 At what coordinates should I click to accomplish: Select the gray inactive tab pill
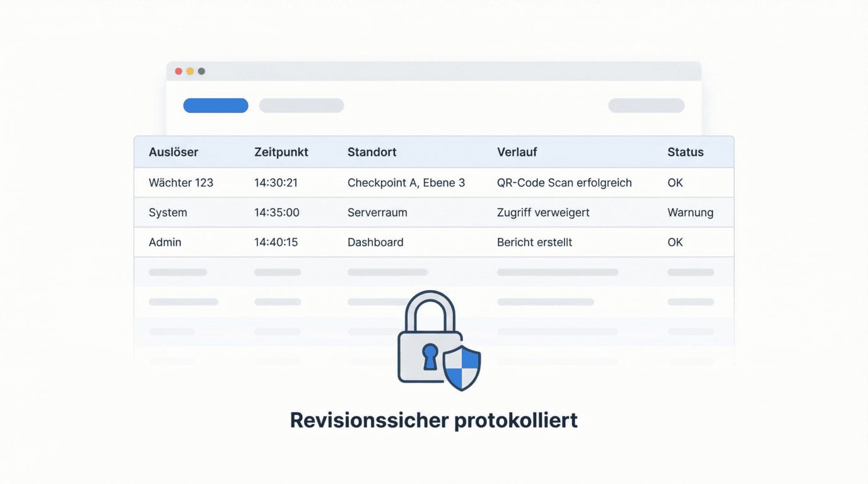[x=302, y=105]
